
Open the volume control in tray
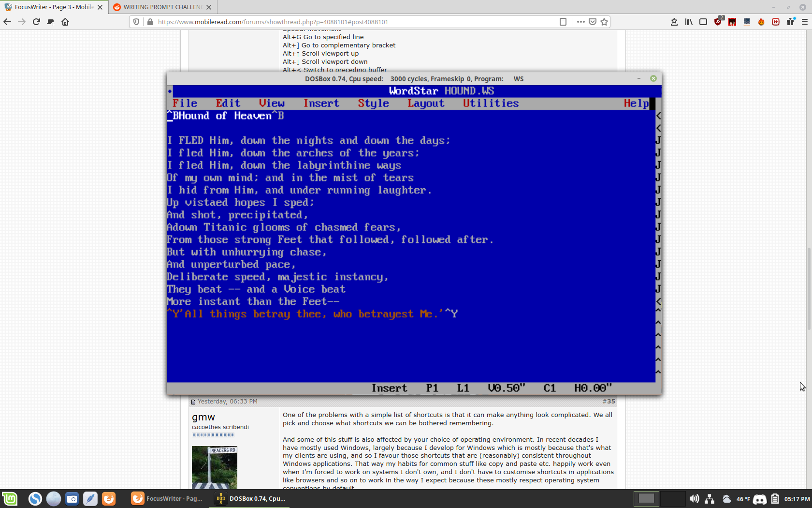694,499
